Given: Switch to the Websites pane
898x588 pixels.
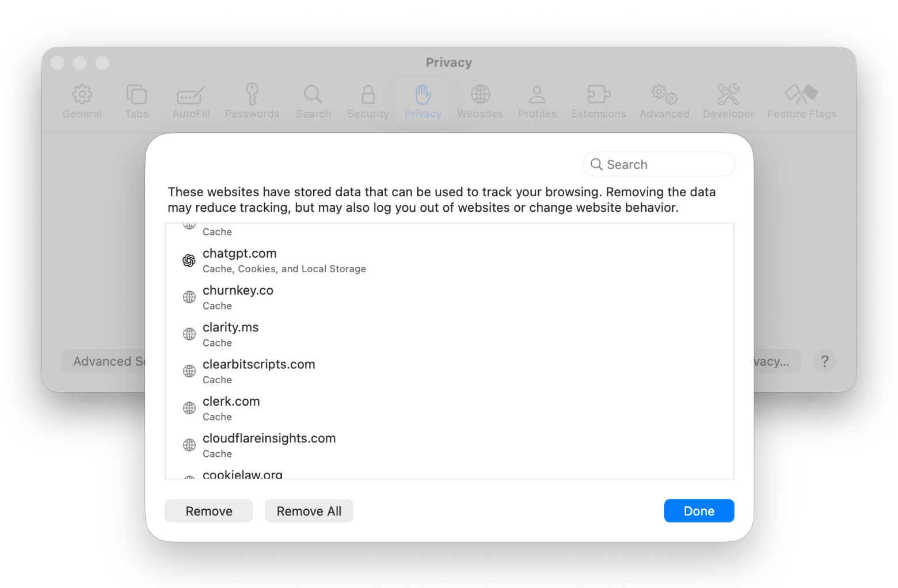Looking at the screenshot, I should click(x=480, y=101).
